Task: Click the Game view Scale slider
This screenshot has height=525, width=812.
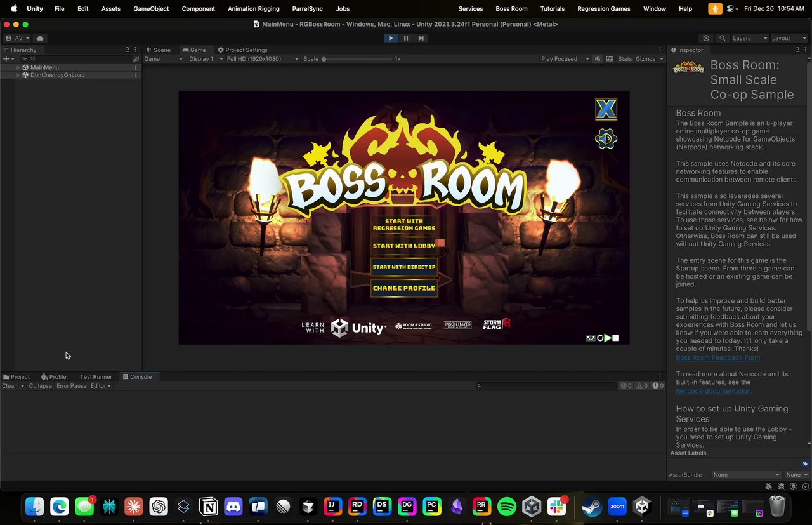Action: tap(357, 59)
